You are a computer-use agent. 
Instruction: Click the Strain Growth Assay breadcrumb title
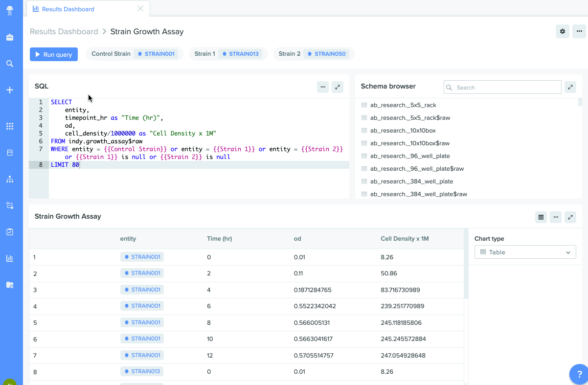147,31
